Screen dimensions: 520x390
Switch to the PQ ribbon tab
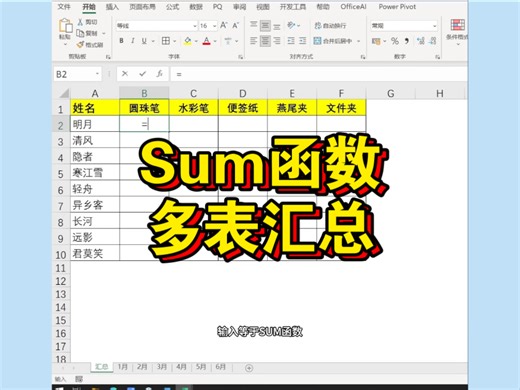[217, 7]
